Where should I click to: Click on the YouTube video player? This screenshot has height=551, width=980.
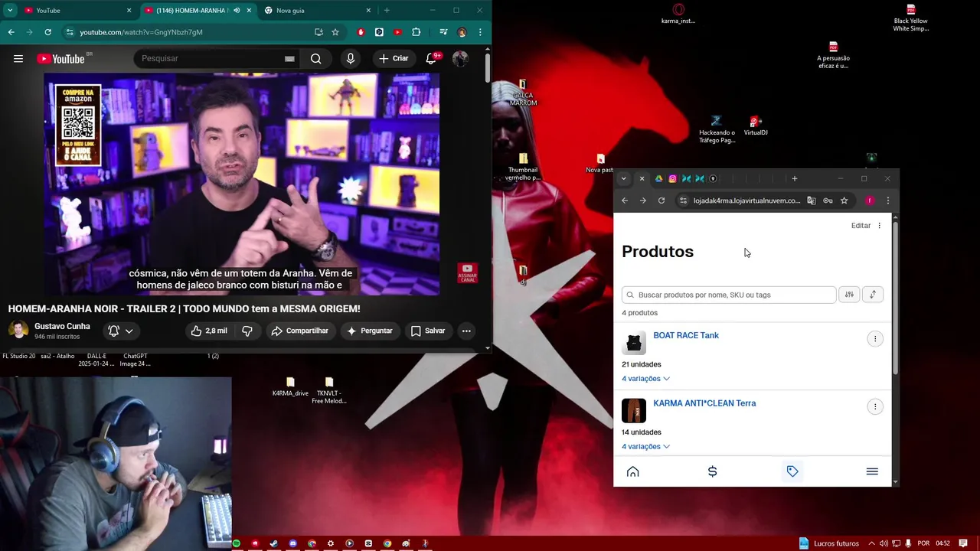[x=241, y=184]
